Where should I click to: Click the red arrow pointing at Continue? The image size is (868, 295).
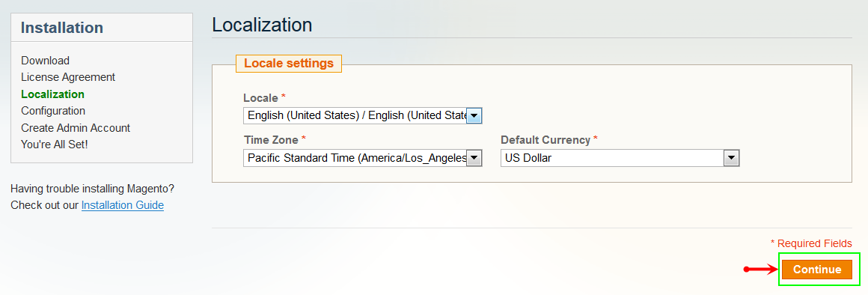(761, 270)
